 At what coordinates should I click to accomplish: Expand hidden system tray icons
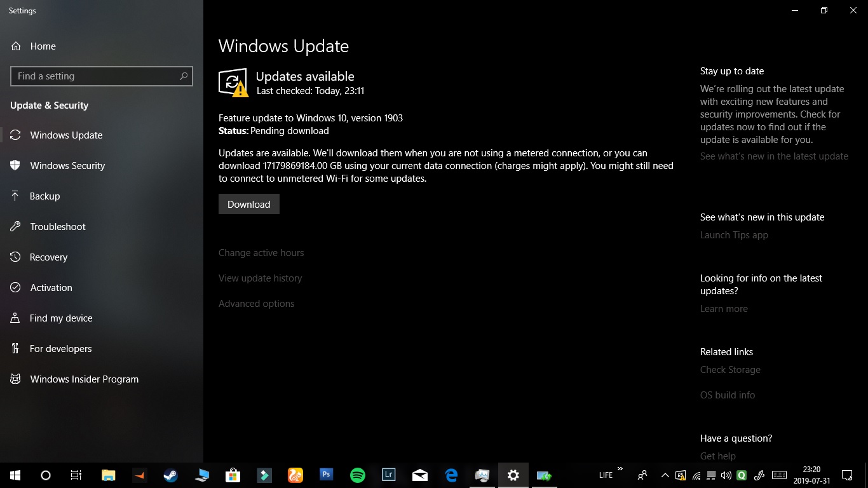665,475
